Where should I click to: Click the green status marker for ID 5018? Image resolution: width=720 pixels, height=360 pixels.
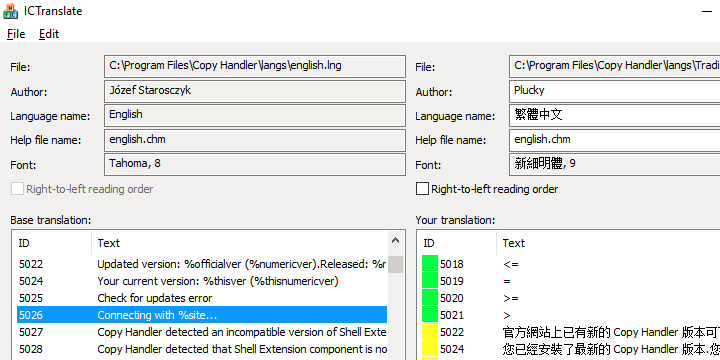(430, 264)
